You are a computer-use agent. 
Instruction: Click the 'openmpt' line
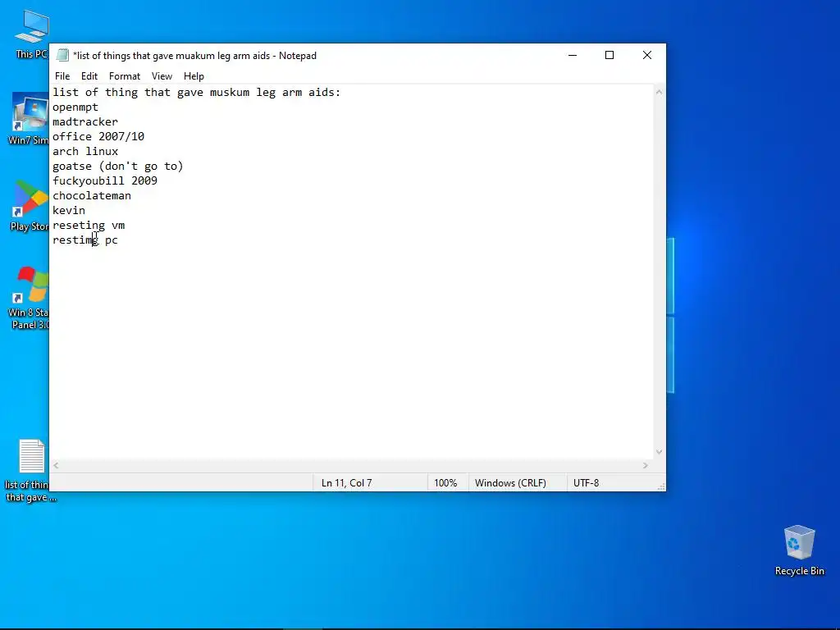(75, 107)
